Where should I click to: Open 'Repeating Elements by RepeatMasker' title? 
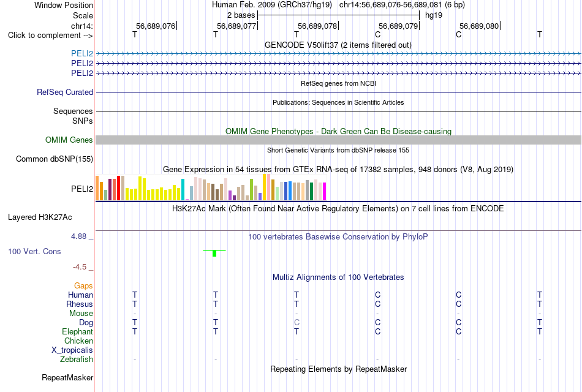(338, 369)
